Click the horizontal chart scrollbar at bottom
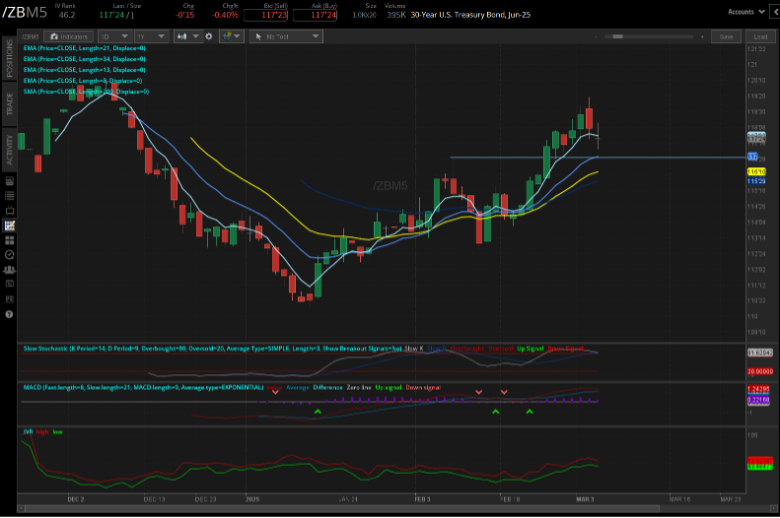The height and width of the screenshot is (518, 780). 342,509
